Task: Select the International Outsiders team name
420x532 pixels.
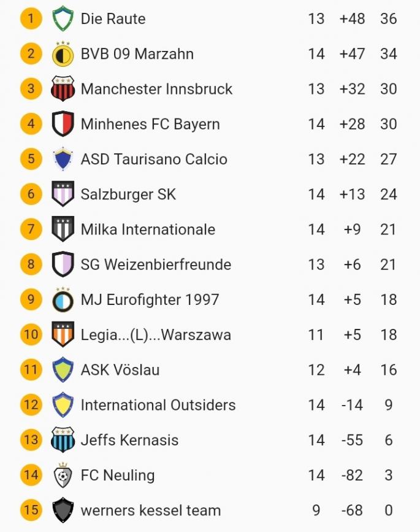Action: click(158, 405)
